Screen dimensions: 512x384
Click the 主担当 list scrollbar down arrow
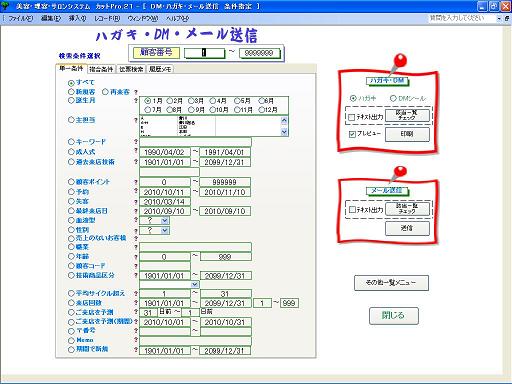pyautogui.click(x=284, y=132)
